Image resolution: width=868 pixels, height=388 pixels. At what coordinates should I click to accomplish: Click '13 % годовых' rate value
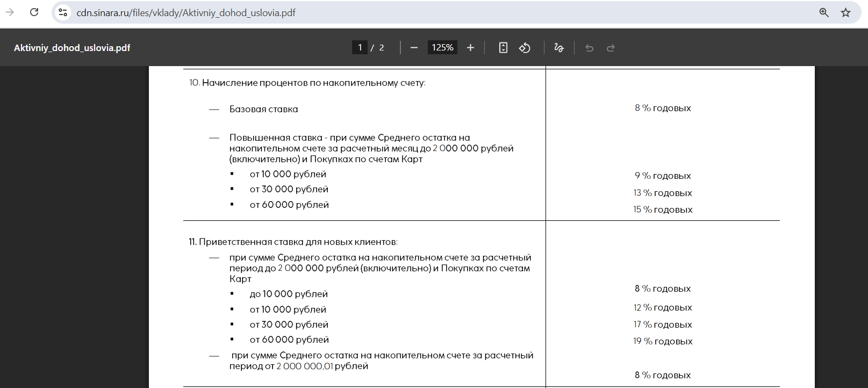click(x=663, y=193)
